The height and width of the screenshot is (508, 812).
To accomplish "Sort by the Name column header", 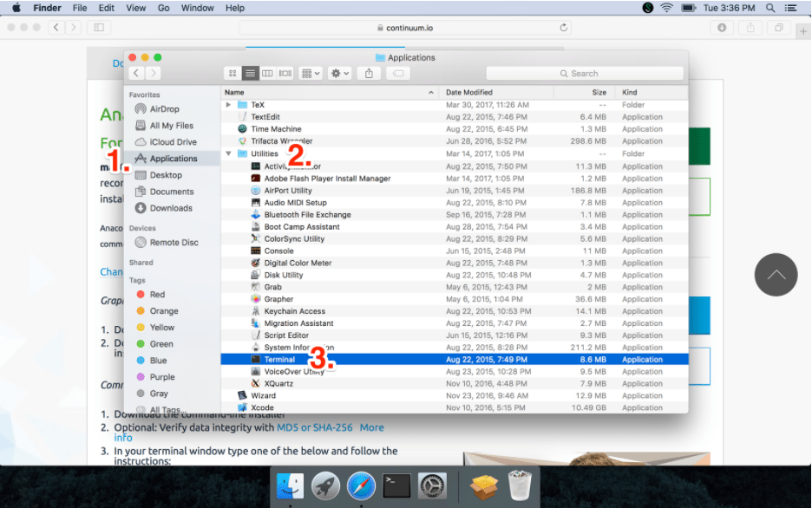I will point(331,93).
